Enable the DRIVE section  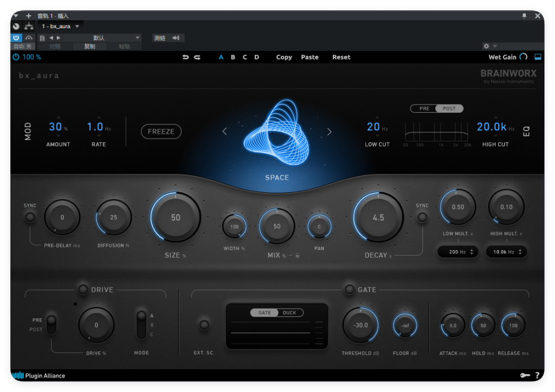[83, 290]
